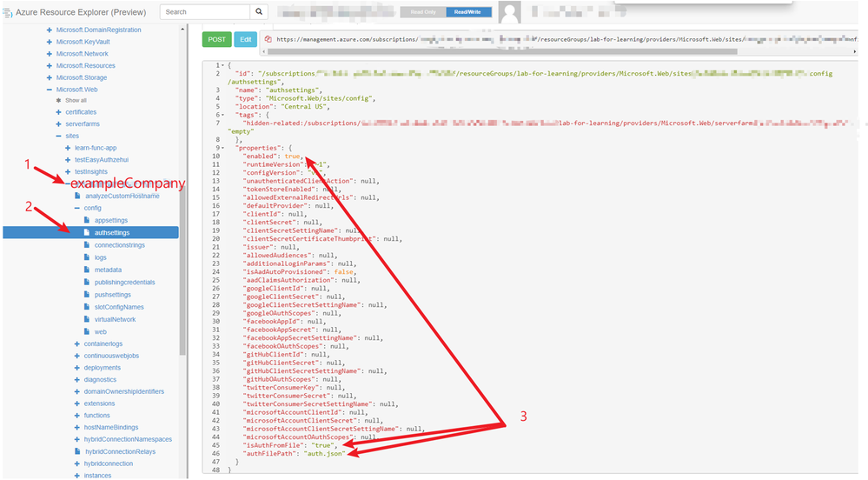
Task: Click the URL bar horizontal scrollbar
Action: [503, 51]
